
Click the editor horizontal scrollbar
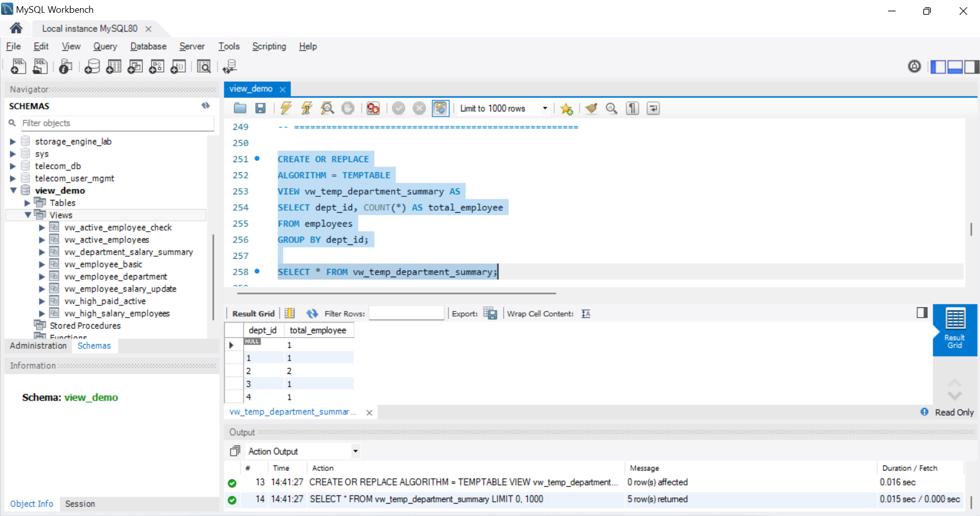(396, 294)
